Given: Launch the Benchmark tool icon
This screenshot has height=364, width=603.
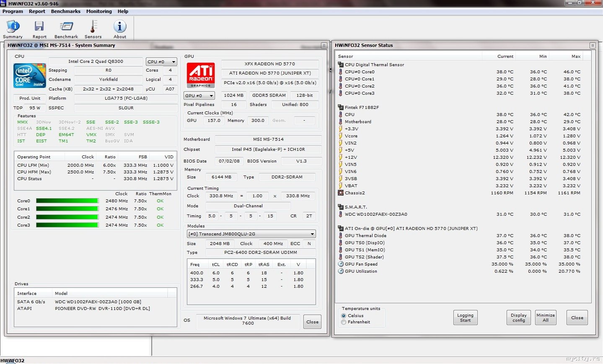Looking at the screenshot, I should click(66, 27).
